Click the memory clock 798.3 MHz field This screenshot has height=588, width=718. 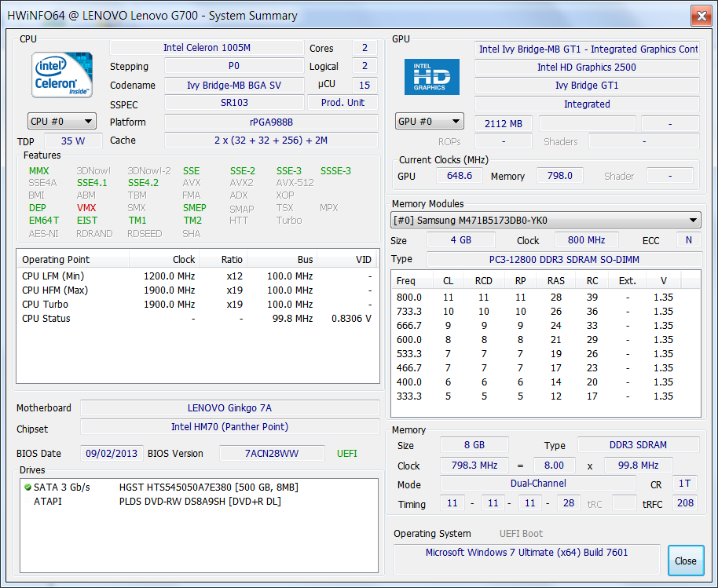point(474,466)
